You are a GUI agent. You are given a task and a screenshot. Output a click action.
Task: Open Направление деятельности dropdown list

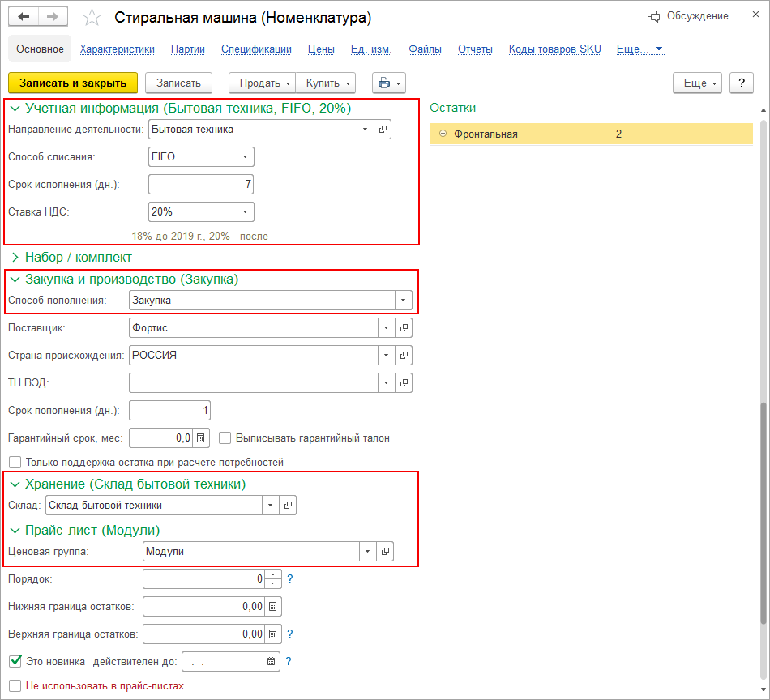pyautogui.click(x=365, y=130)
